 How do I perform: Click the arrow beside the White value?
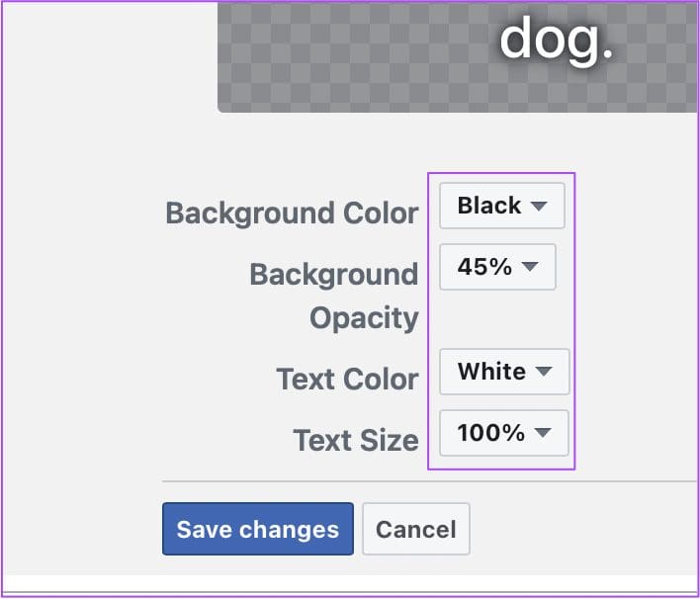544,372
